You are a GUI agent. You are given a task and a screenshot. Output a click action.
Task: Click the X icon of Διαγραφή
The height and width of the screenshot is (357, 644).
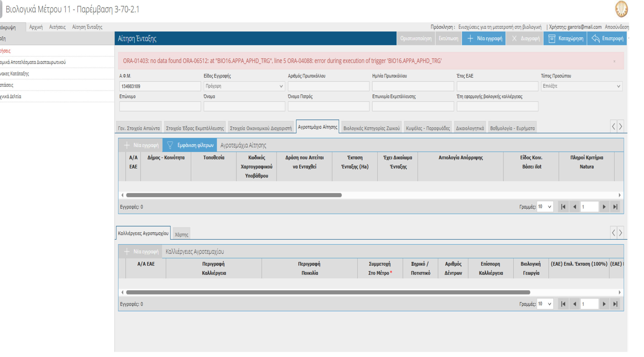514,39
